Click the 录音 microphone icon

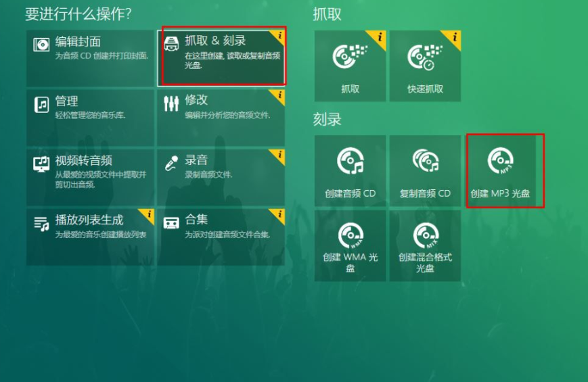[171, 164]
